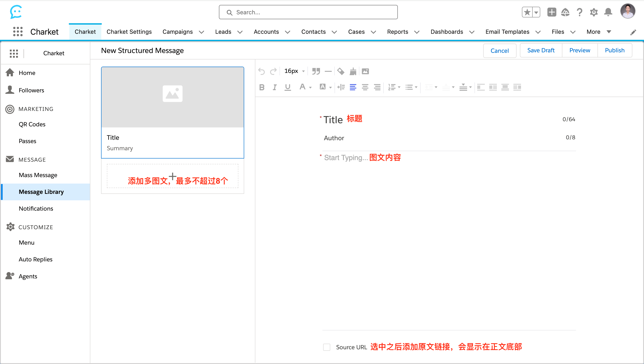
Task: Select the message card cover image thumbnail
Action: (172, 97)
